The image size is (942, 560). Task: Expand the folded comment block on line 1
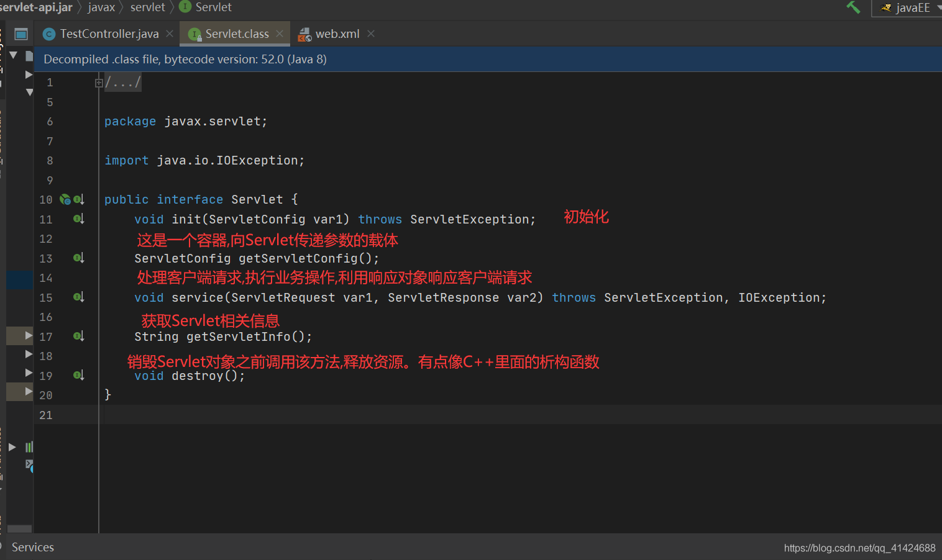pos(99,83)
